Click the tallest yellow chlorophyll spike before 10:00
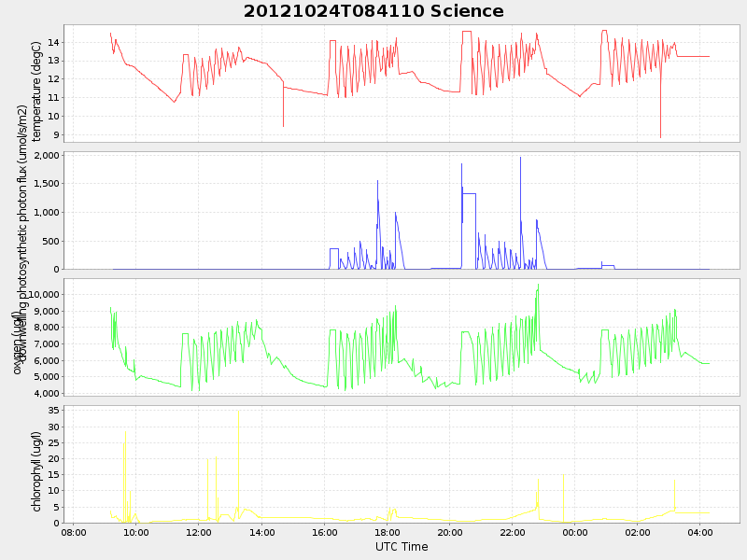747x560 pixels. (125, 433)
